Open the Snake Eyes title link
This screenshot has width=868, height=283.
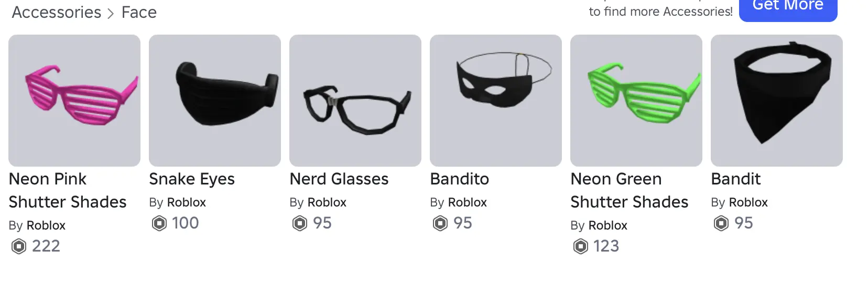click(x=192, y=179)
